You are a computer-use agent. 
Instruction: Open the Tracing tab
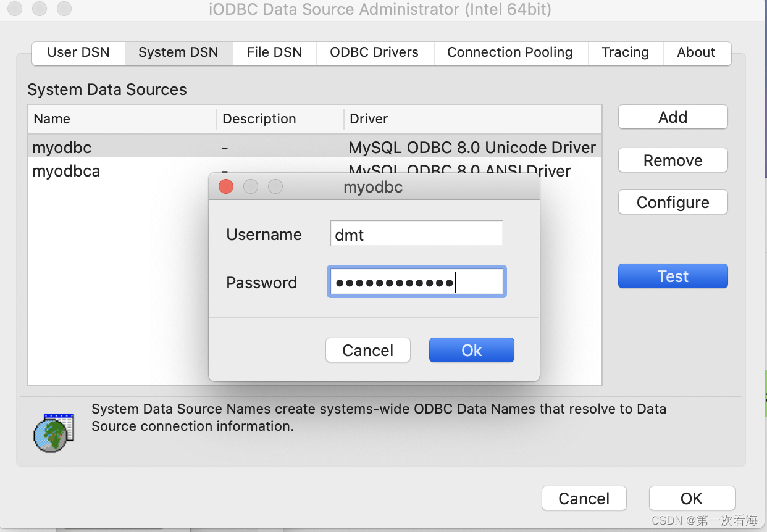click(x=626, y=53)
